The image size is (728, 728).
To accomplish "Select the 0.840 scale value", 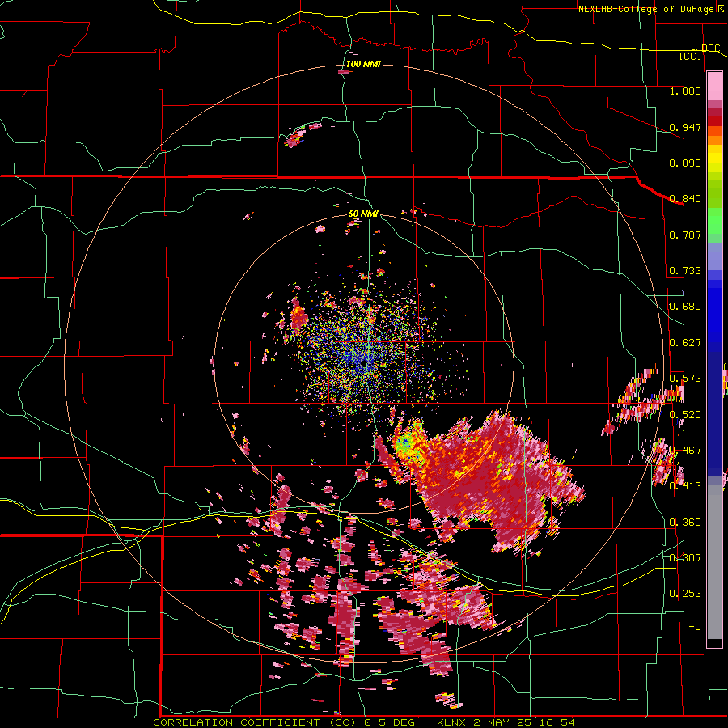I will [x=685, y=199].
